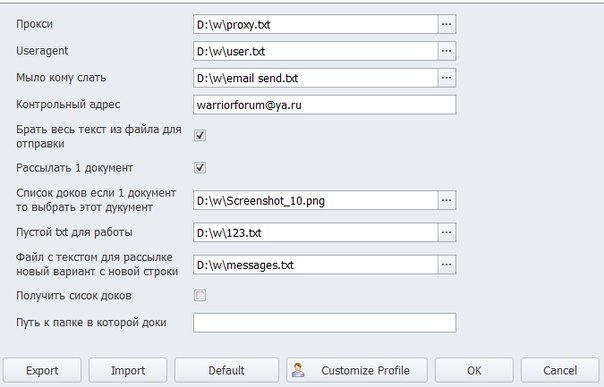Click the Мыло кому слать label

pos(61,78)
